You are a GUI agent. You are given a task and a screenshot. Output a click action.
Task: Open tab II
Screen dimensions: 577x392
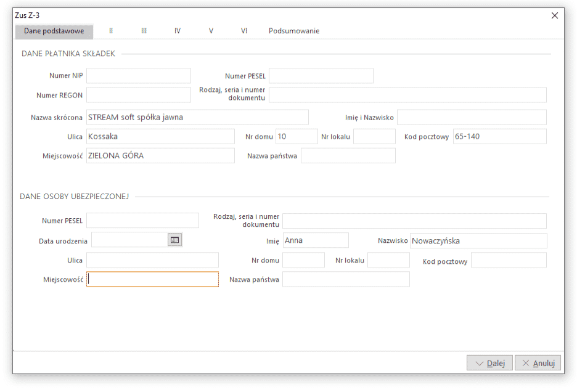pos(111,31)
